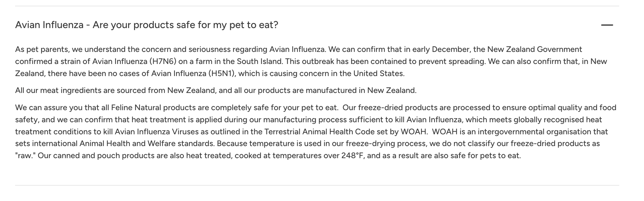This screenshot has width=644, height=201.
Task: Click the words "New Zealand Government"
Action: [x=535, y=49]
